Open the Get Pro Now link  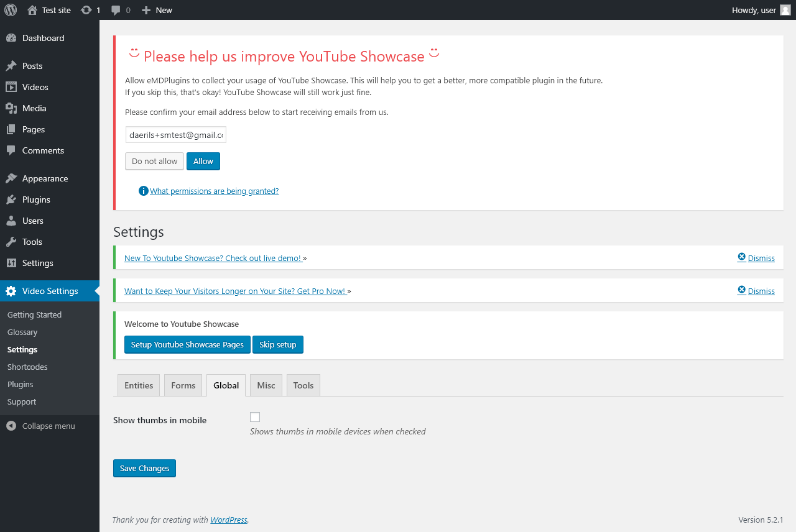(236, 291)
